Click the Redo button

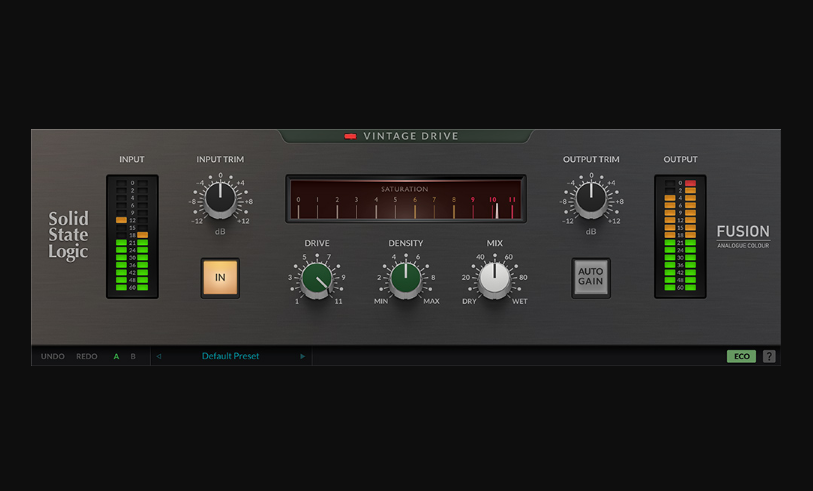click(x=87, y=356)
